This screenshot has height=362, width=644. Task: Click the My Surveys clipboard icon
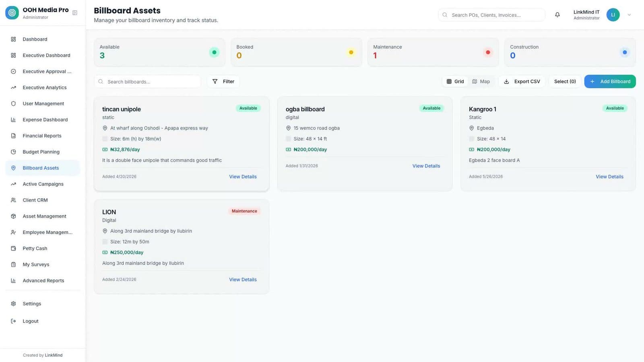(13, 264)
